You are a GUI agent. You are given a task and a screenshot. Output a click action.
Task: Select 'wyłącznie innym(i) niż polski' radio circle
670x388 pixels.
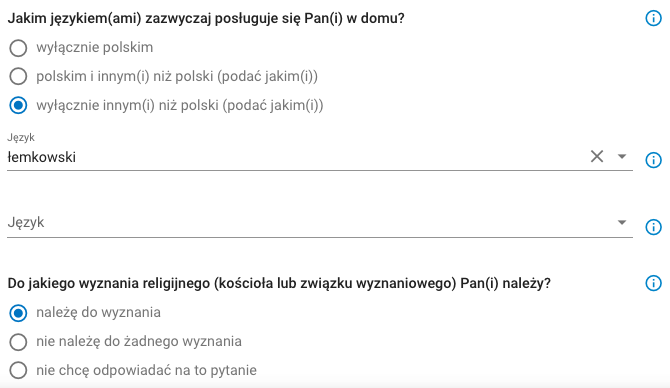(x=18, y=106)
